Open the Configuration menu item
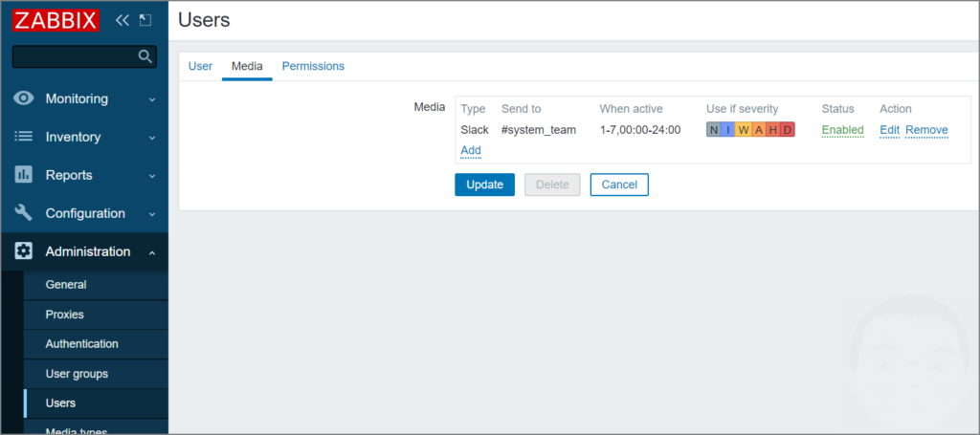Image resolution: width=980 pixels, height=435 pixels. tap(84, 213)
